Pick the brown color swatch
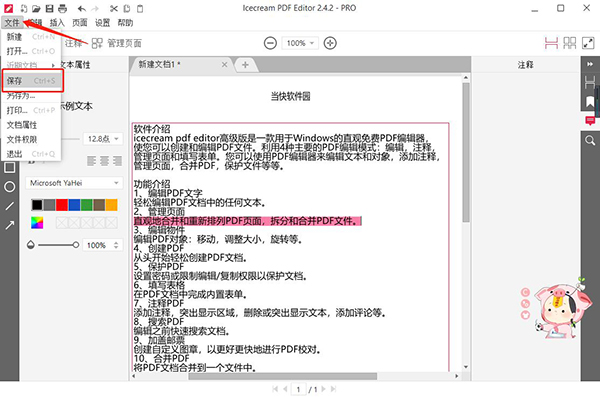 [x=99, y=204]
